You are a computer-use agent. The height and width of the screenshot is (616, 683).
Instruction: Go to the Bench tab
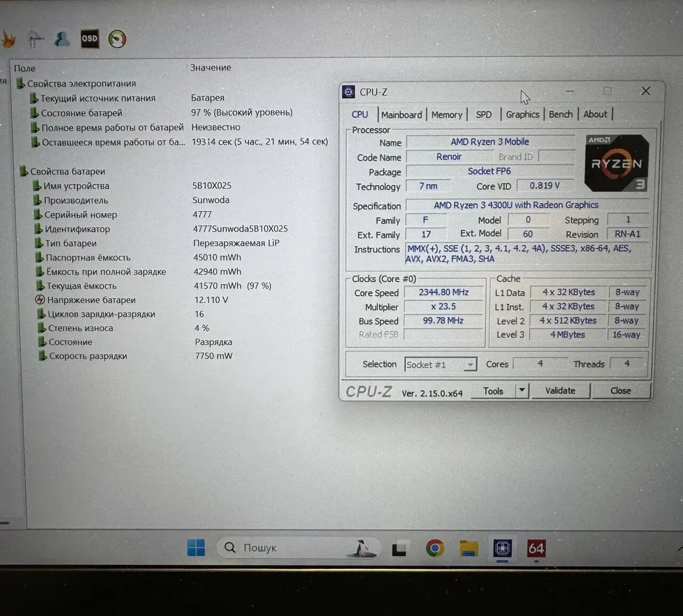pyautogui.click(x=561, y=114)
